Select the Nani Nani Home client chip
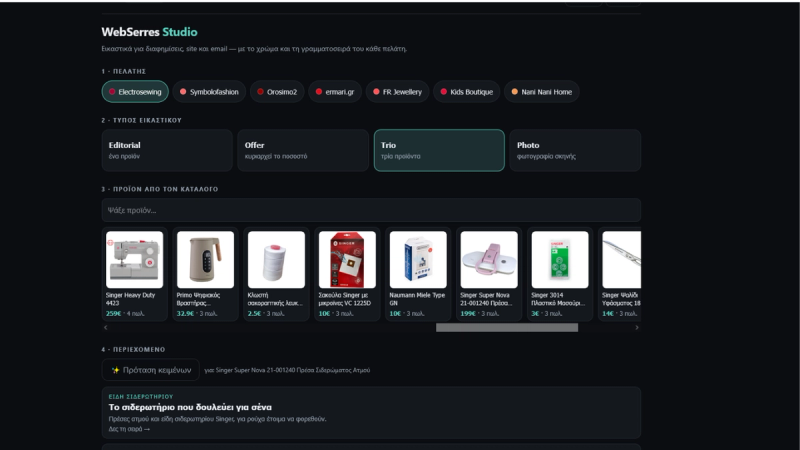This screenshot has height=450, width=800. 542,92
